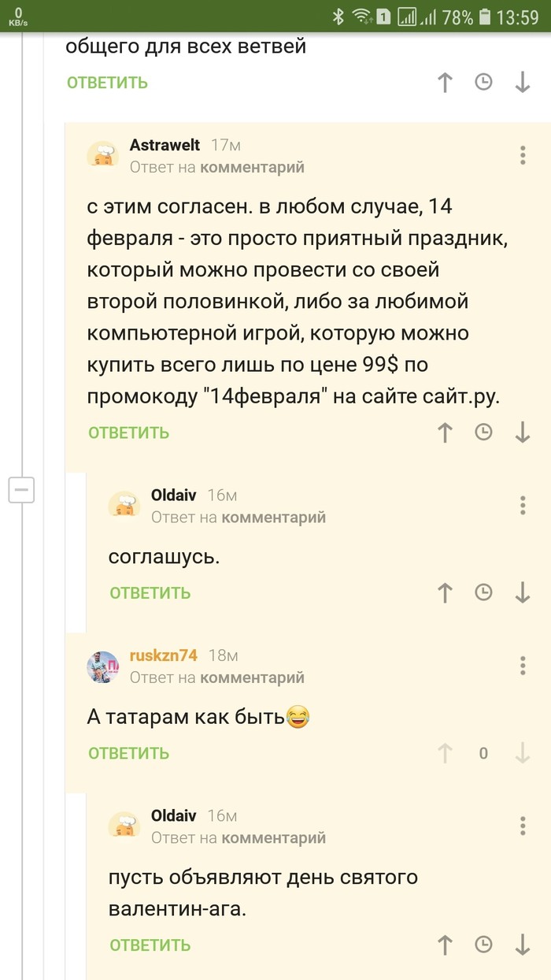Reply to Astrawelt's comment via ОТВЕТИТЬ
551x980 pixels.
[x=128, y=432]
